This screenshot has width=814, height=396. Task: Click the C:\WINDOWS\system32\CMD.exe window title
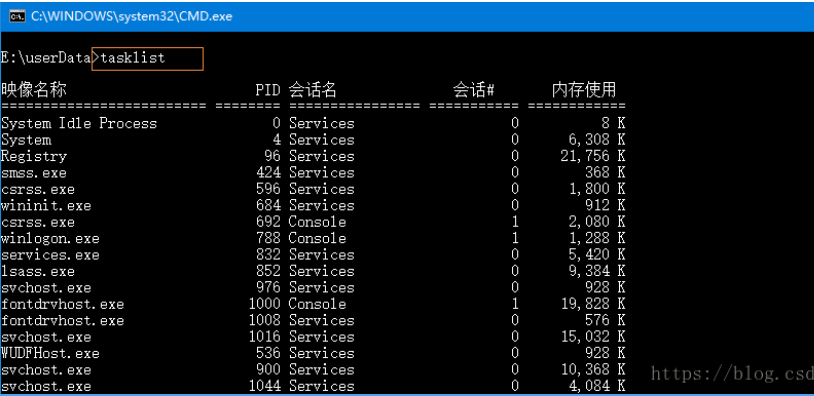pyautogui.click(x=131, y=16)
